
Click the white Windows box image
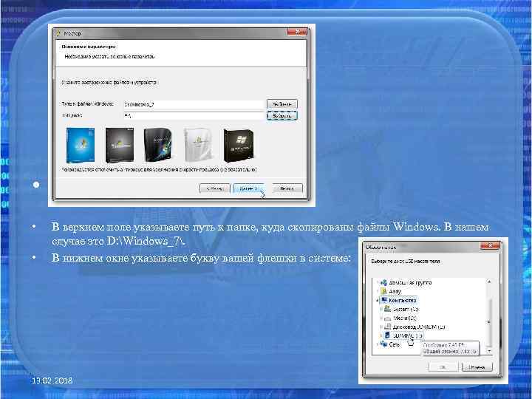click(199, 145)
